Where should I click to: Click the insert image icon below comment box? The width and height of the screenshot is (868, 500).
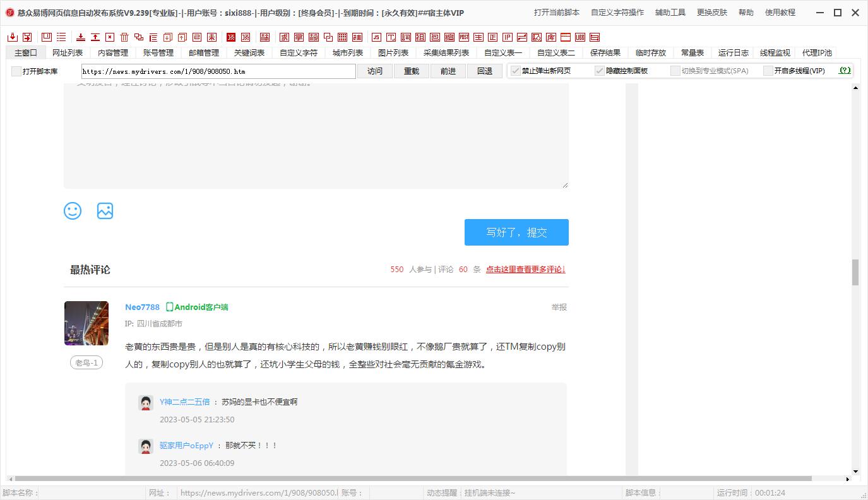coord(105,211)
